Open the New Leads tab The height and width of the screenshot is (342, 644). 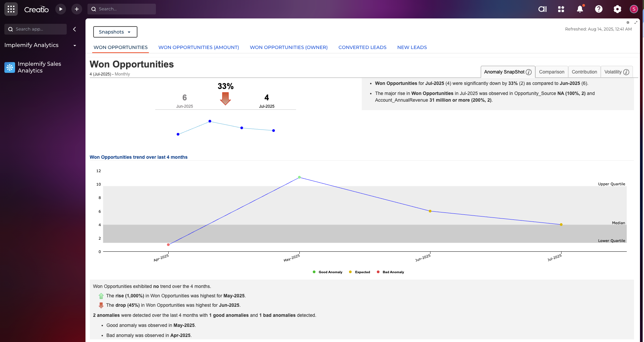[x=412, y=47]
